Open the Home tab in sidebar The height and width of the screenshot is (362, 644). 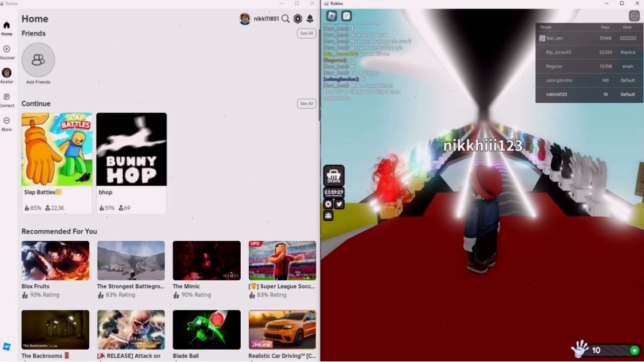[6, 29]
